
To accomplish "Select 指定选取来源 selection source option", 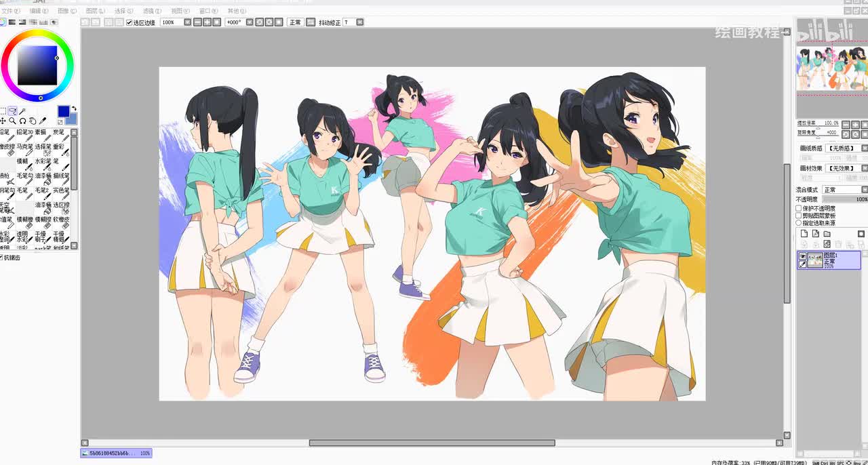I will [x=798, y=223].
